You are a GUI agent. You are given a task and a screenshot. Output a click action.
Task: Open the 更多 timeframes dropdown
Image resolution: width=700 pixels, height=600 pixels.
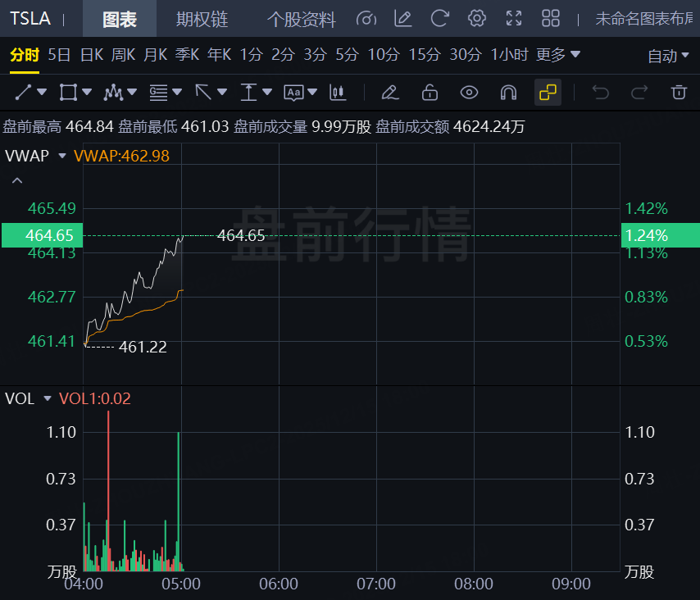point(558,55)
